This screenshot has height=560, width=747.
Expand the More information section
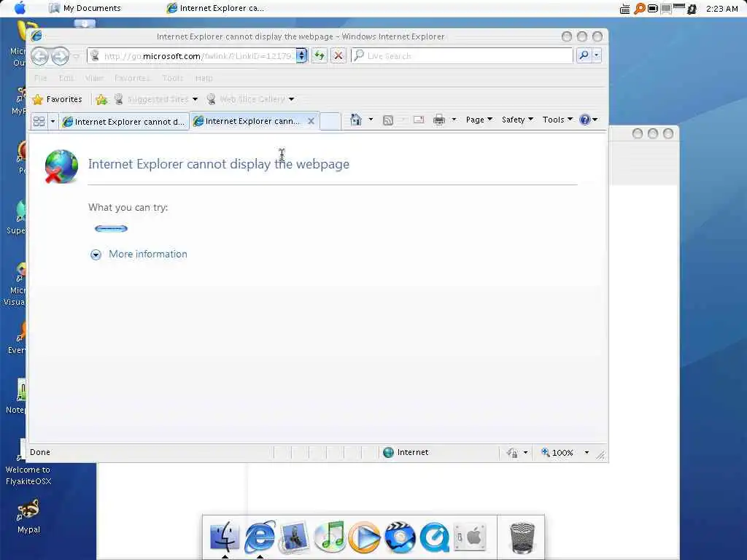point(139,254)
